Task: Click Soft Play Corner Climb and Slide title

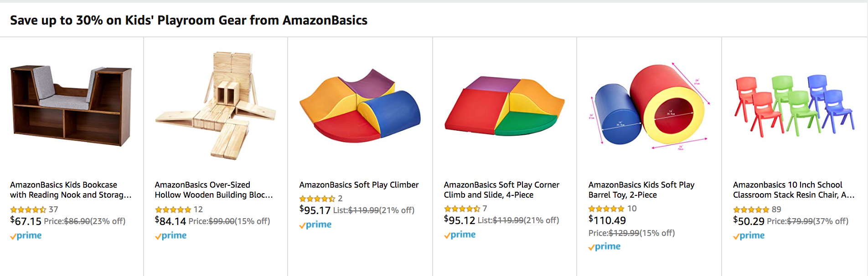Action: click(501, 190)
